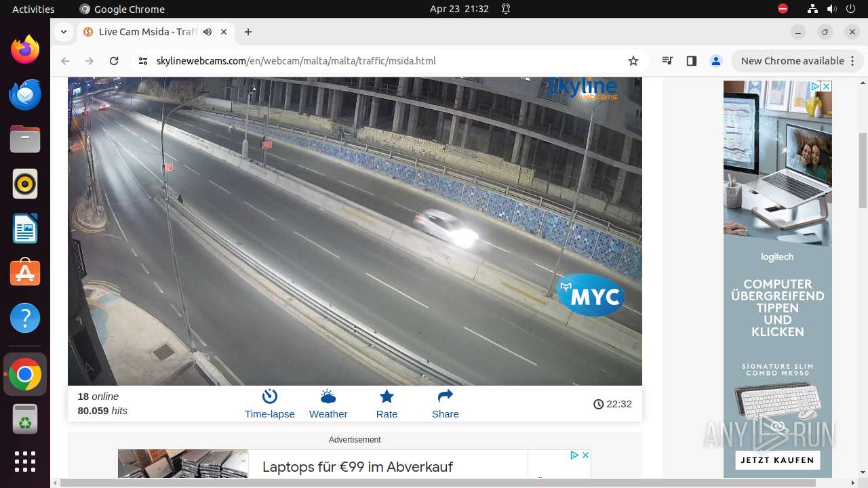868x488 pixels.
Task: Open Ubuntu Software from the dock
Action: [x=25, y=273]
